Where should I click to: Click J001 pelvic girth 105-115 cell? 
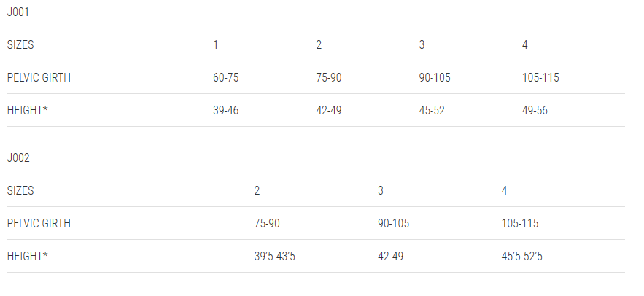click(540, 77)
